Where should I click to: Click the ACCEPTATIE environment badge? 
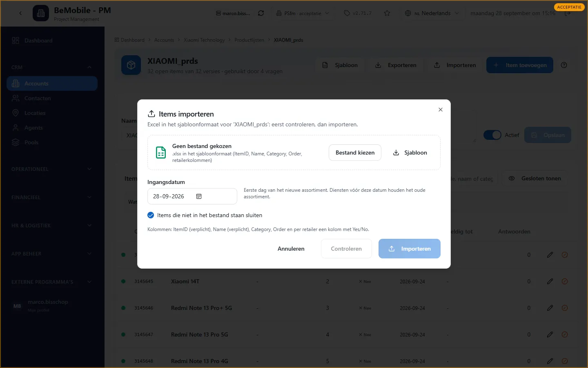tap(569, 7)
